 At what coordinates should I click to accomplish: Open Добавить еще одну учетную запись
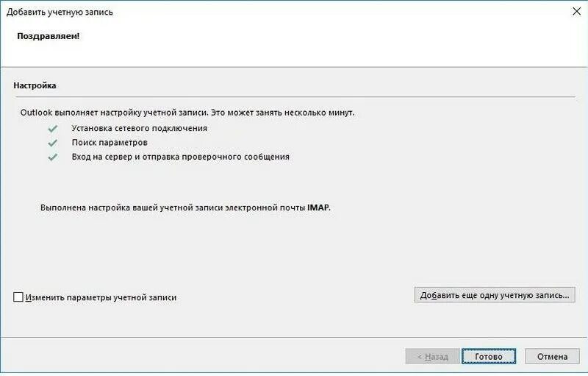(495, 295)
